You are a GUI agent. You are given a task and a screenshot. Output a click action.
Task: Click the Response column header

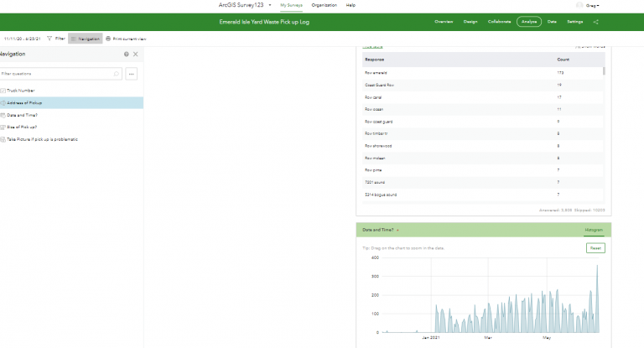(x=374, y=60)
